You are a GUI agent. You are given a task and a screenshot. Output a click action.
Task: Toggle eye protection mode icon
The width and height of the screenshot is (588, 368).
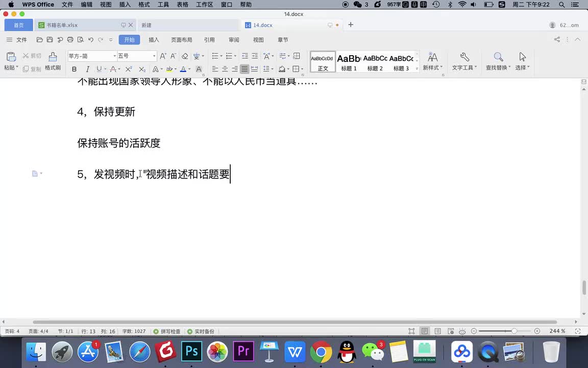(x=462, y=331)
